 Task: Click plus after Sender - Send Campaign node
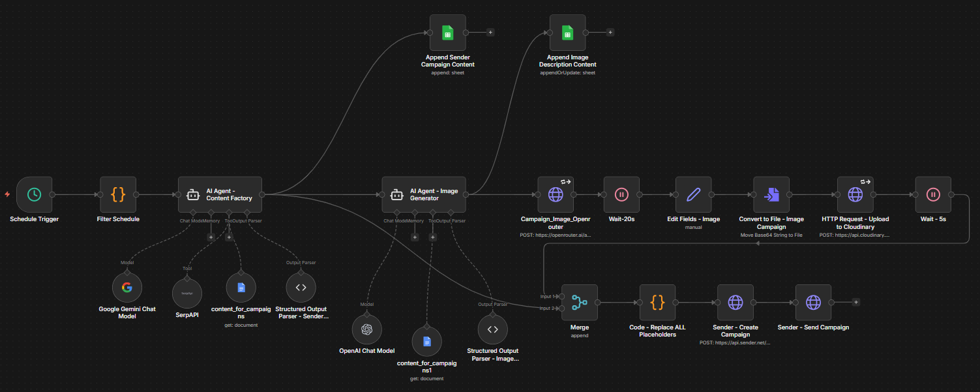(856, 302)
